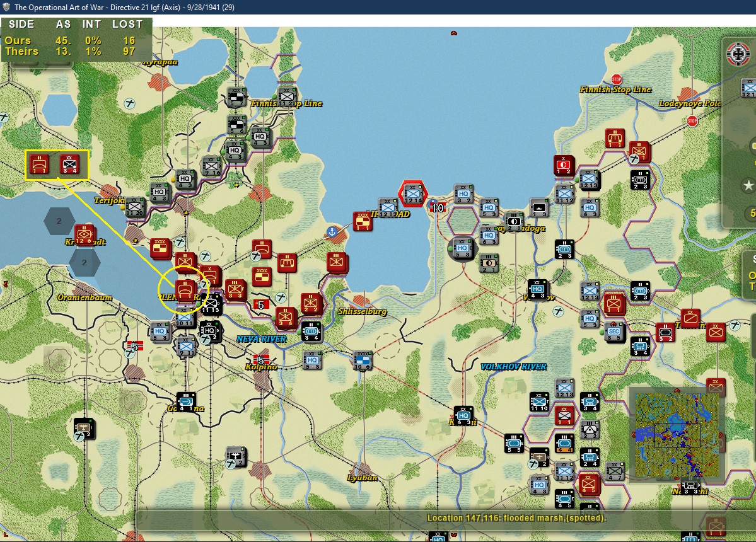The width and height of the screenshot is (756, 542).
Task: Click the objective marker showing 10
Action: [x=438, y=207]
